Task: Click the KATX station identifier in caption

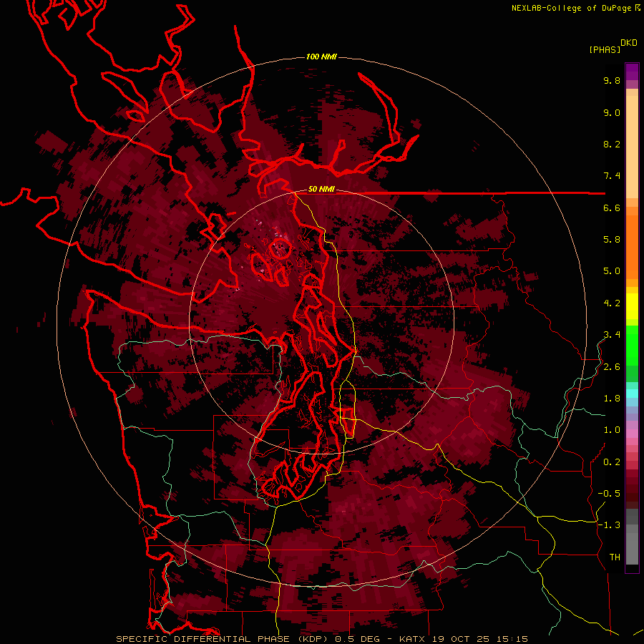Action: point(414,639)
